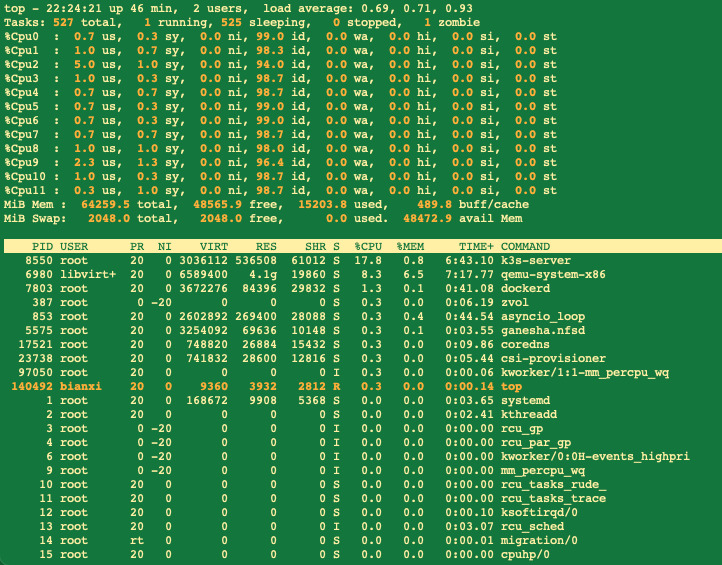Click the rcu_tasks_trace command
Image resolution: width=722 pixels, height=565 pixels.
click(x=553, y=498)
